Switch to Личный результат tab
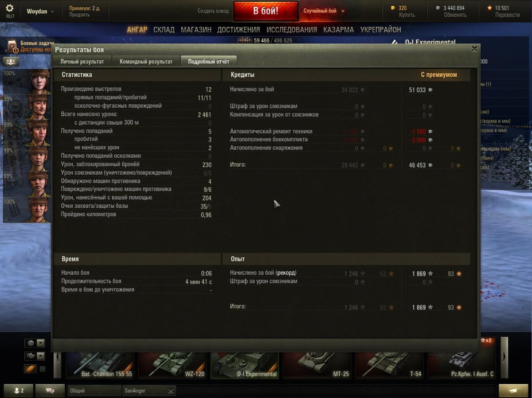532x398 pixels. [x=82, y=62]
